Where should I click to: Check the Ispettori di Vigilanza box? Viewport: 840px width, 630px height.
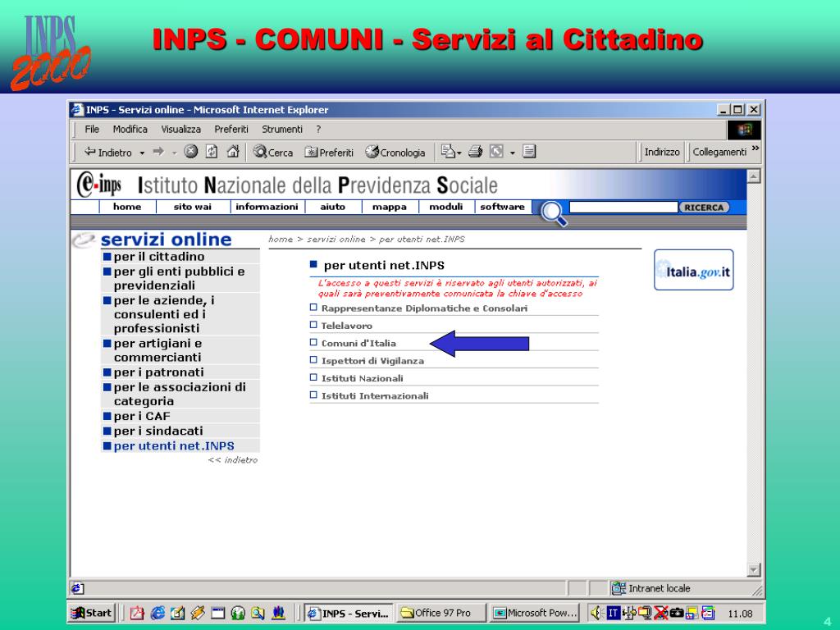coord(314,360)
